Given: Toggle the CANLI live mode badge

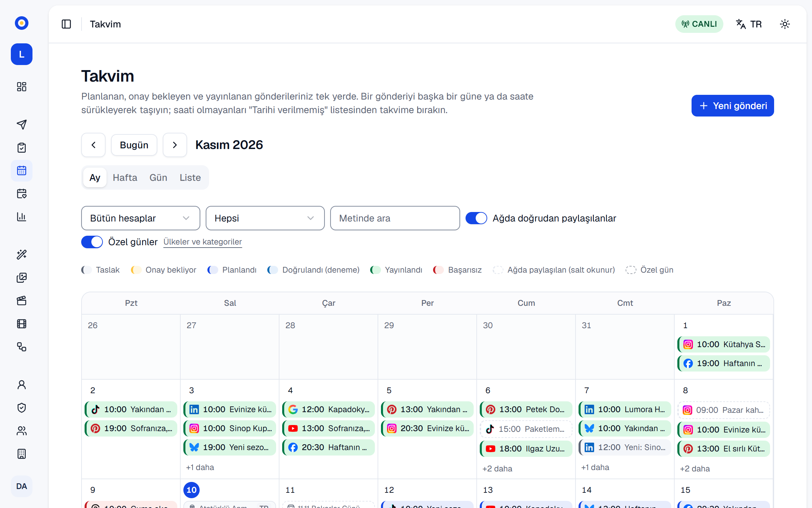Looking at the screenshot, I should (x=699, y=24).
